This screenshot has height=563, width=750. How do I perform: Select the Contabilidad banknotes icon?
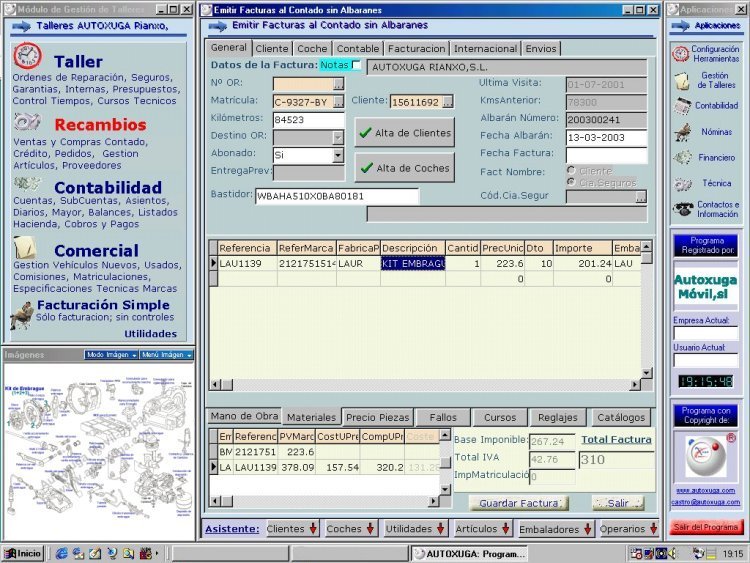(26, 183)
